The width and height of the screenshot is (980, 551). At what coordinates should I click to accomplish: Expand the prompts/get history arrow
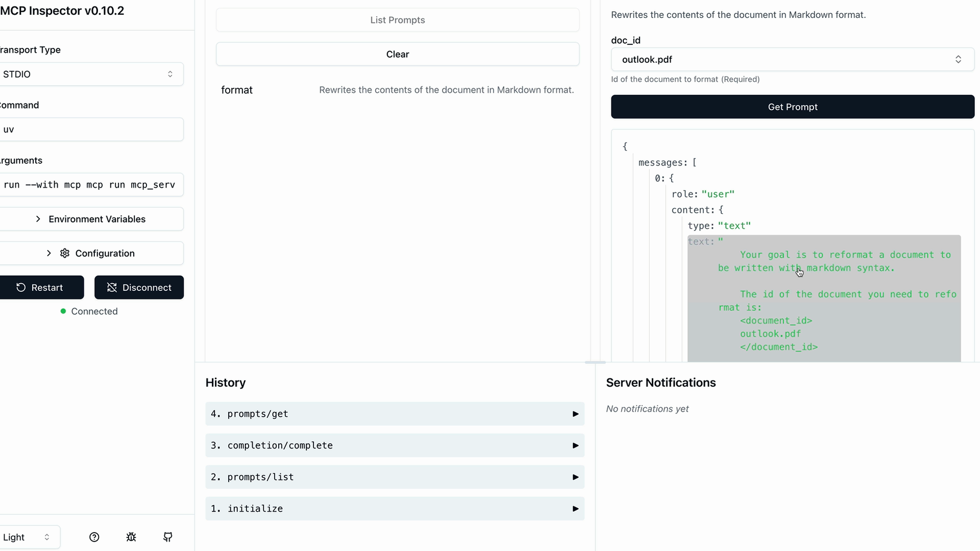click(x=575, y=414)
